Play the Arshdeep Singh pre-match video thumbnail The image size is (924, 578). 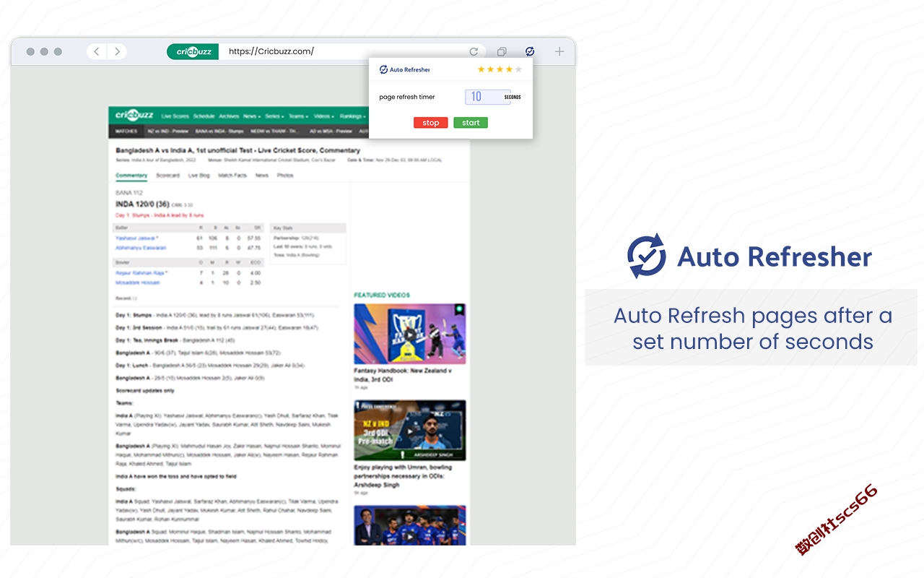tap(409, 431)
